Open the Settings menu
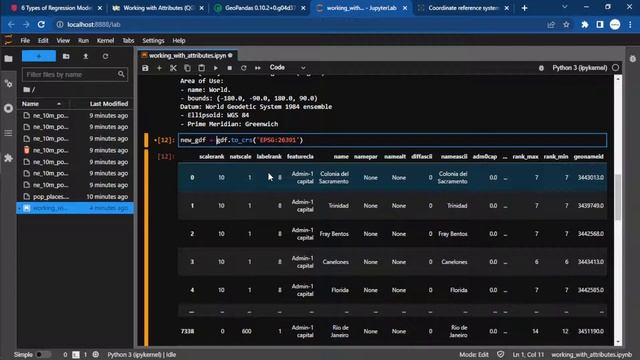This screenshot has height=360, width=640. tap(153, 41)
